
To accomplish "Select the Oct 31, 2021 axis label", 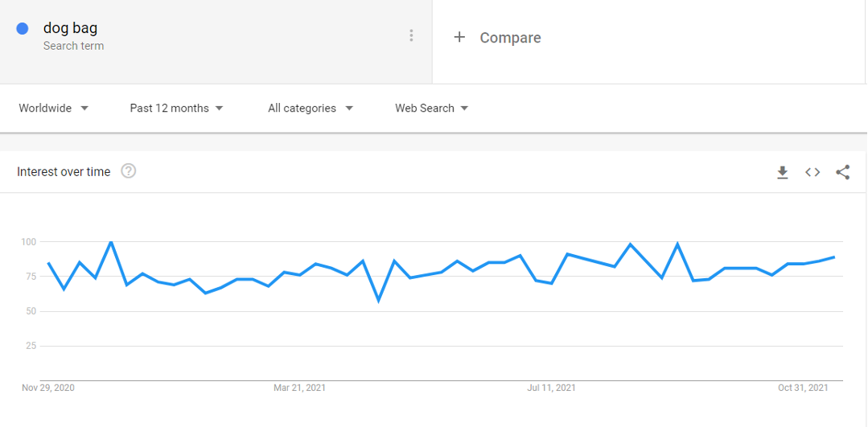I will (x=803, y=388).
